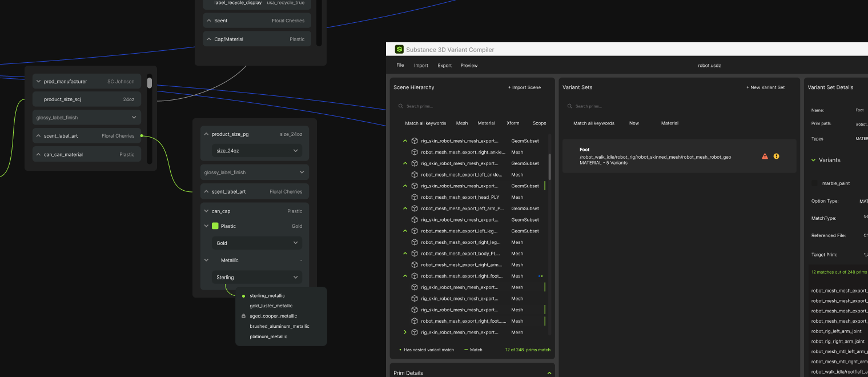
Task: Click the product_size_scj 24oz row
Action: [x=86, y=99]
